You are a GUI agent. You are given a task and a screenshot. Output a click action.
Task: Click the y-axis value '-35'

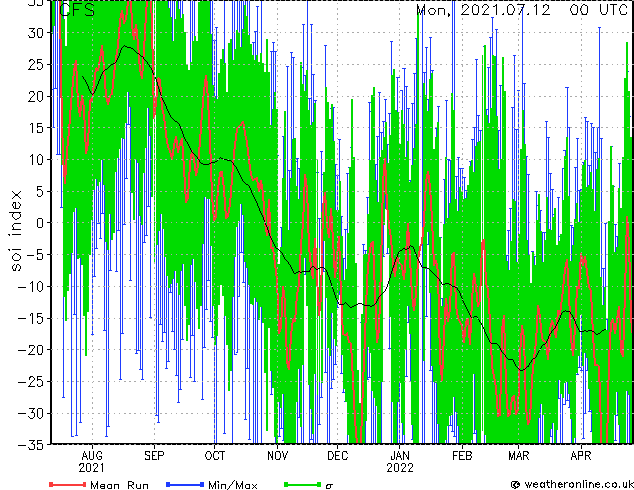[31, 445]
